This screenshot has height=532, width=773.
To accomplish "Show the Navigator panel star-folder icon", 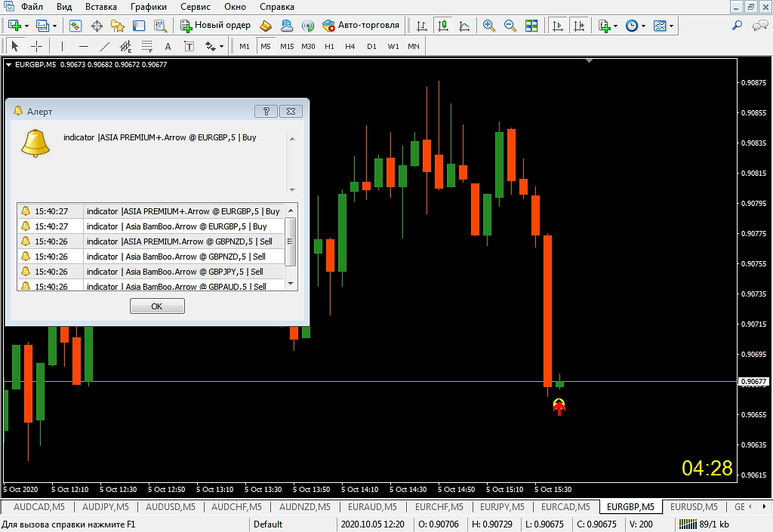I will [x=117, y=26].
